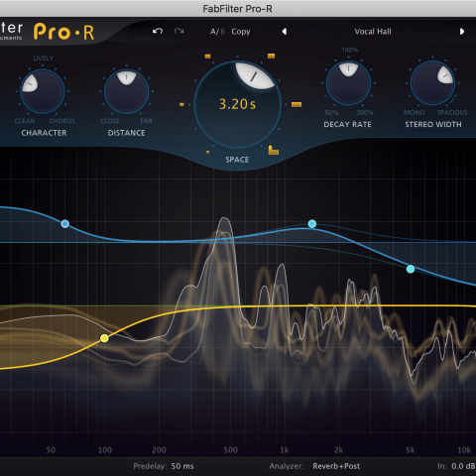Select the largest room icon right of Space knob
Viewport: 476px width, 476px height.
297,105
